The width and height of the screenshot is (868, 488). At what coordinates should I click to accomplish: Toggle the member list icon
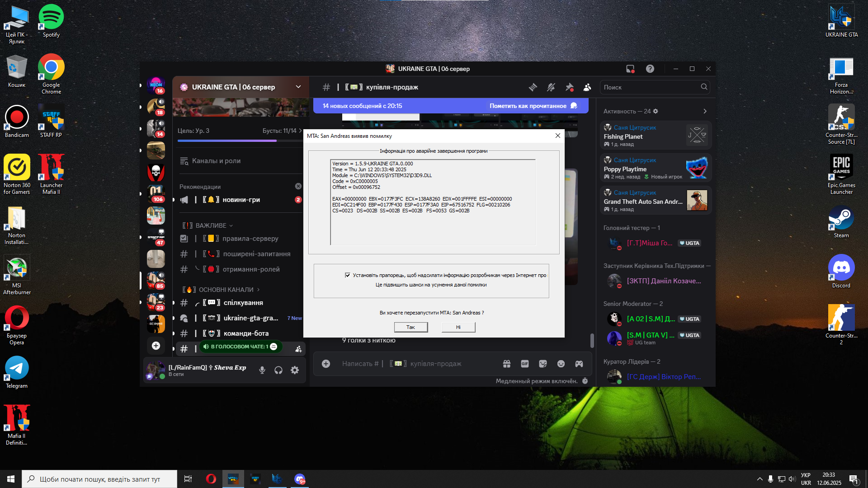tap(587, 87)
